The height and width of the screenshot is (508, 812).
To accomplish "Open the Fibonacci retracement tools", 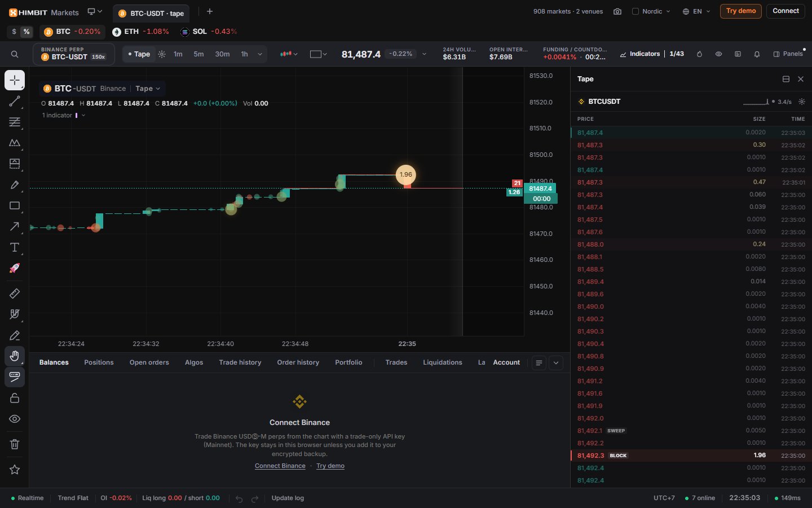I will [x=15, y=122].
